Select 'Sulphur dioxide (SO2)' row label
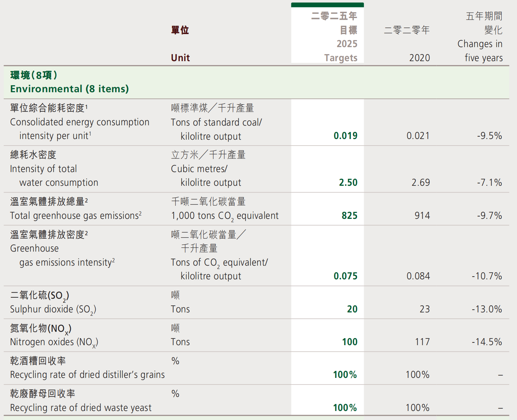Viewport: 517px width, 420px height. tap(53, 310)
